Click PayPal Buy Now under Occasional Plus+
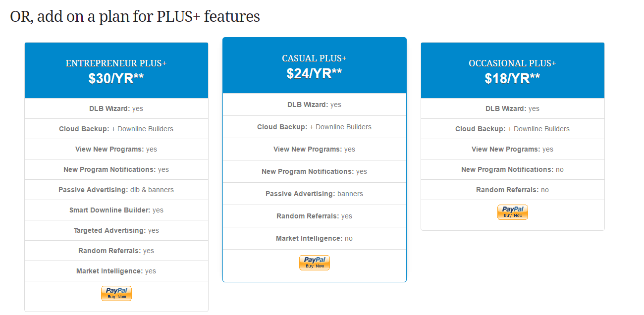Image resolution: width=644 pixels, height=315 pixels. point(513,212)
